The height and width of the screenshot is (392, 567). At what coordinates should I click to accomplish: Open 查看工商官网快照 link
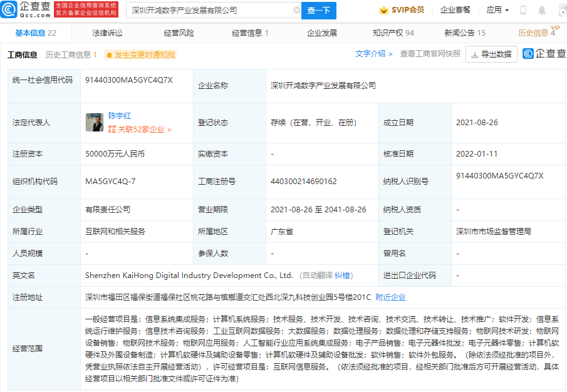430,54
